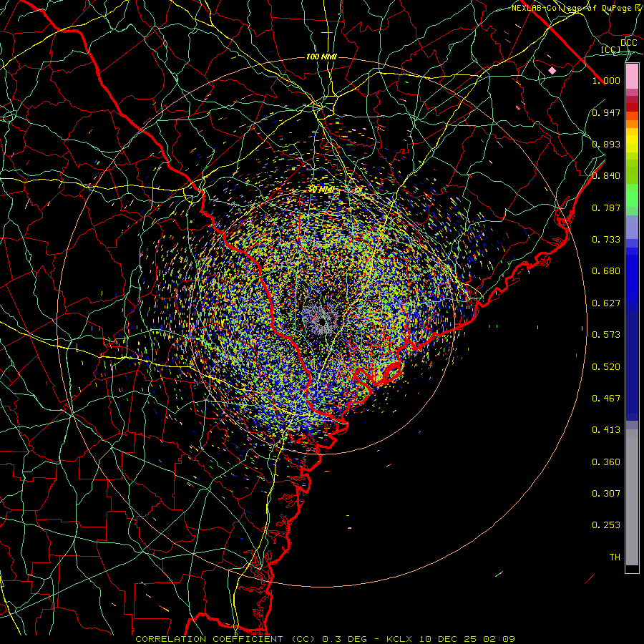The image size is (644, 644).
Task: Click the 0.573 scale value
Action: 606,335
